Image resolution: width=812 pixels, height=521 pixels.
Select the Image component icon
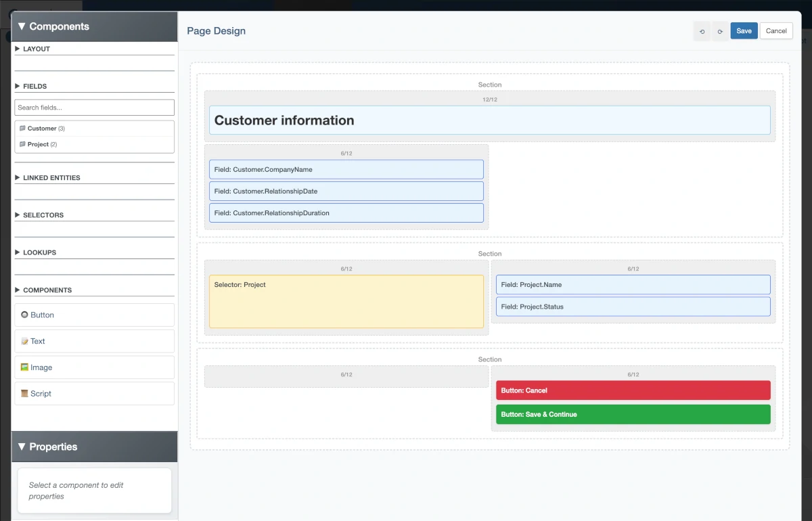[26, 367]
